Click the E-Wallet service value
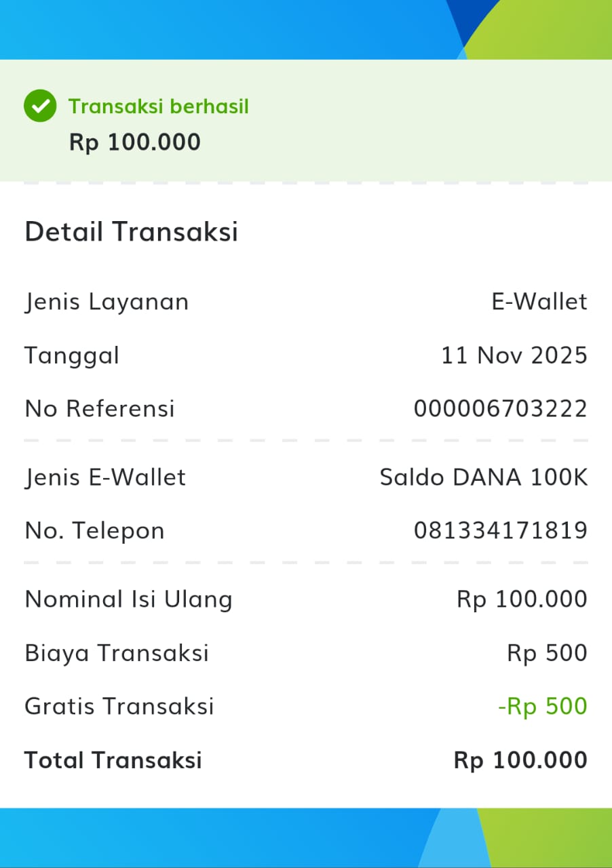Screen dimensions: 612x868 point(539,302)
